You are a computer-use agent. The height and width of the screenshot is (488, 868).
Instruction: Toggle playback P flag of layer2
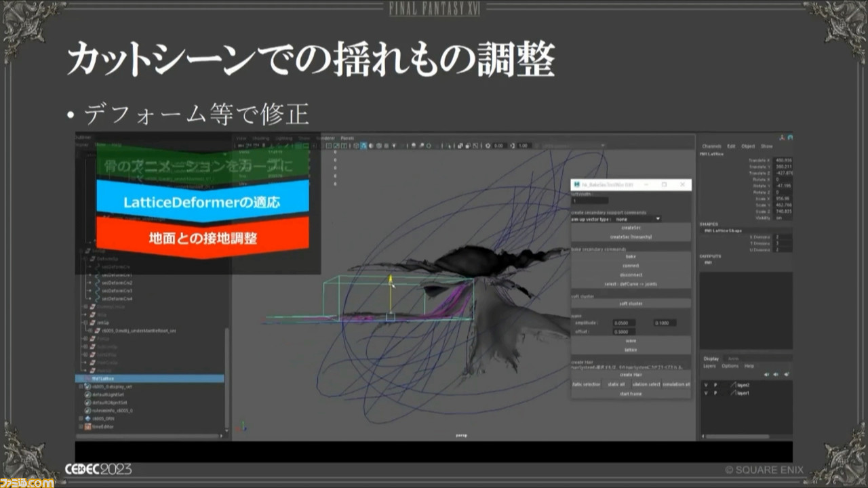pyautogui.click(x=715, y=384)
